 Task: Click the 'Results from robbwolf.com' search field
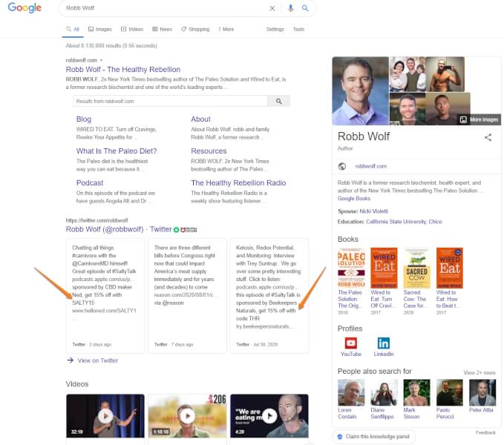(171, 101)
